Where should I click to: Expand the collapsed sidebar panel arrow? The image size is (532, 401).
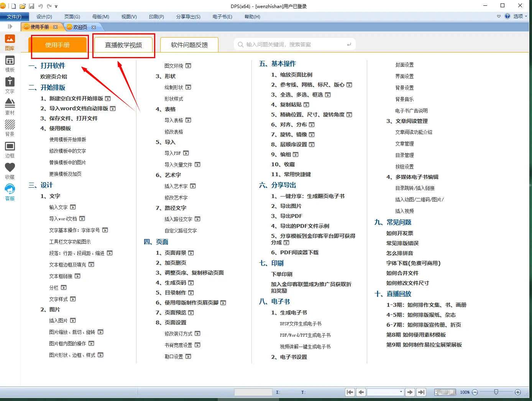click(10, 26)
